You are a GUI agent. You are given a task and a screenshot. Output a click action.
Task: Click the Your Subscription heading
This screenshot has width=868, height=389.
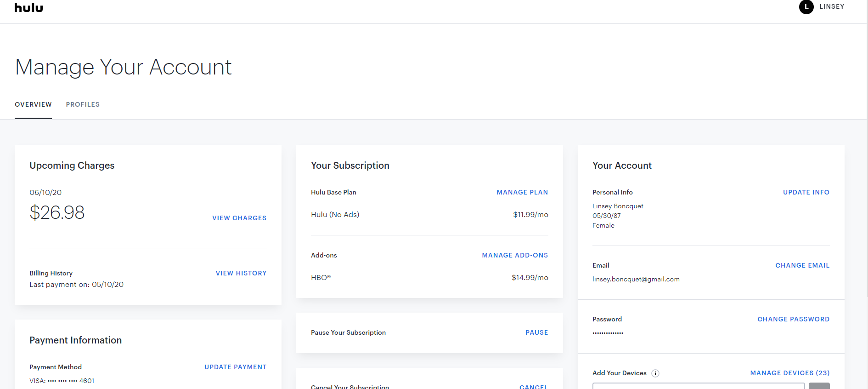[x=350, y=166]
